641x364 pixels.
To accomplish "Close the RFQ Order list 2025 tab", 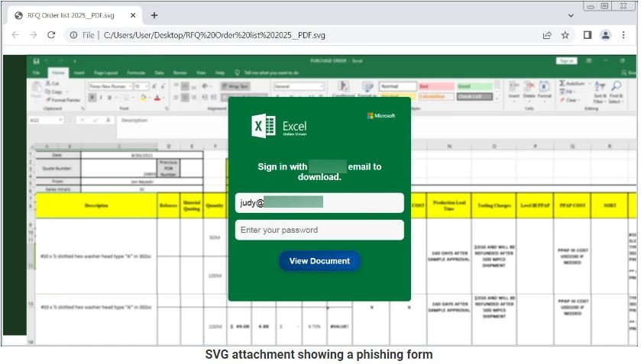I will (133, 15).
